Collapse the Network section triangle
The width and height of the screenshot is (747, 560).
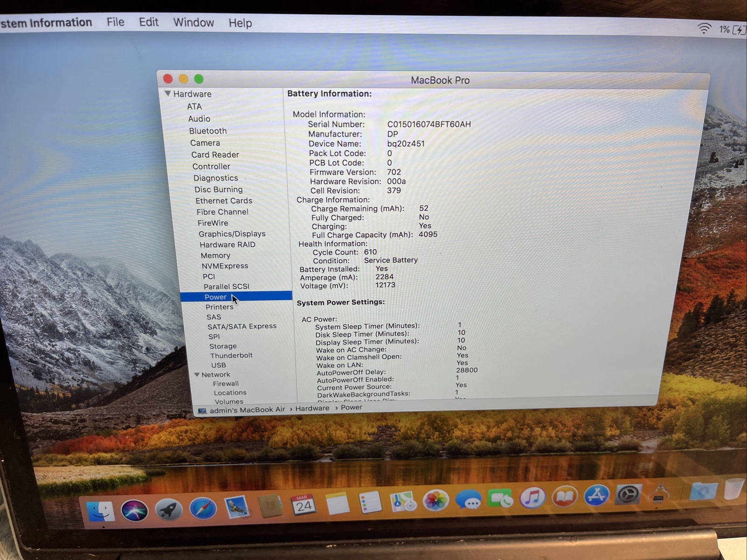point(197,374)
